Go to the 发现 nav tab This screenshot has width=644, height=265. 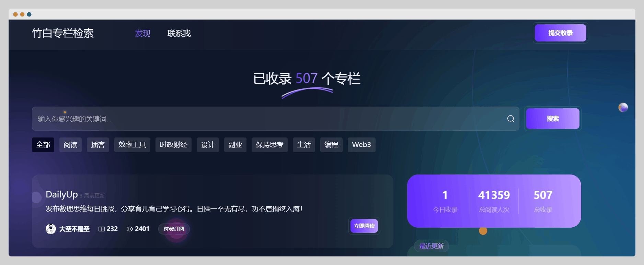point(142,33)
